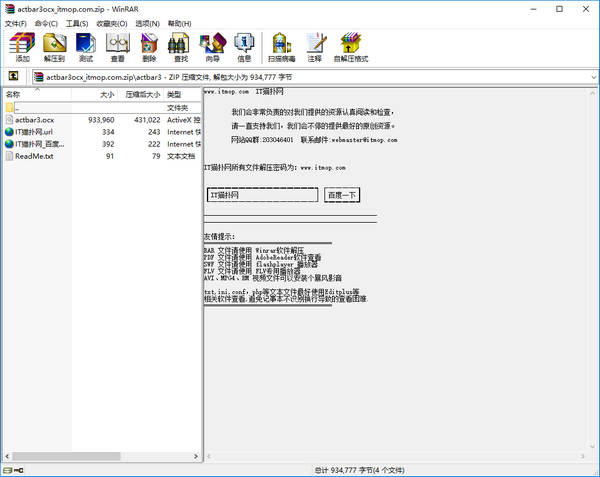600x477 pixels.
Task: Open the 文件(F) menu
Action: coord(16,24)
